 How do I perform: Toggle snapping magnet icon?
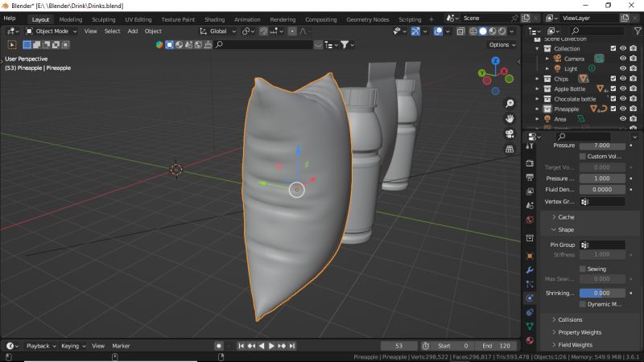[263, 31]
